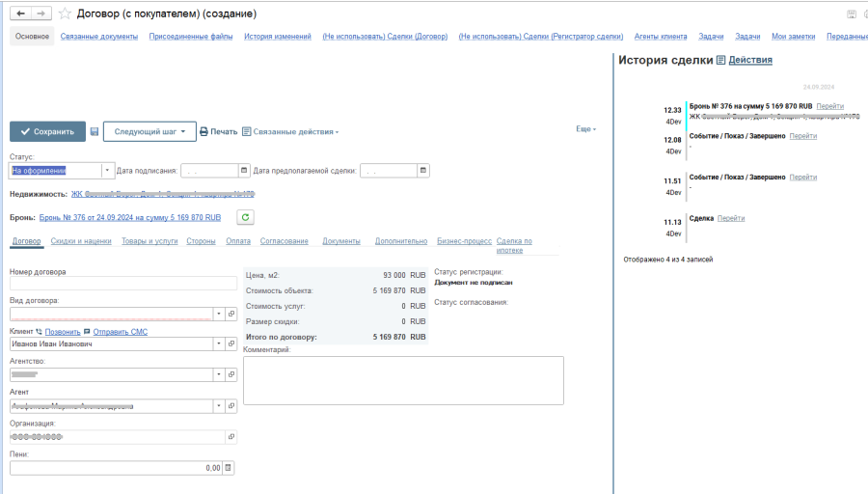Open calculator for the Пени field

(229, 468)
